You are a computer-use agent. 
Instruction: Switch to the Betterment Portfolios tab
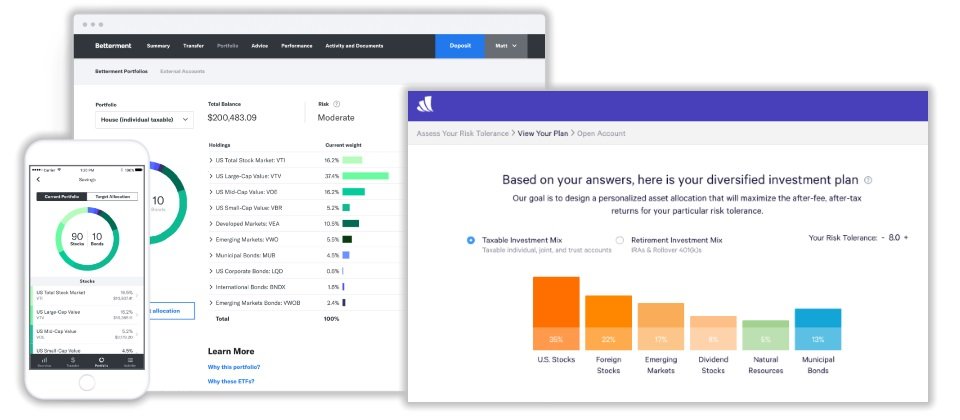(x=121, y=72)
